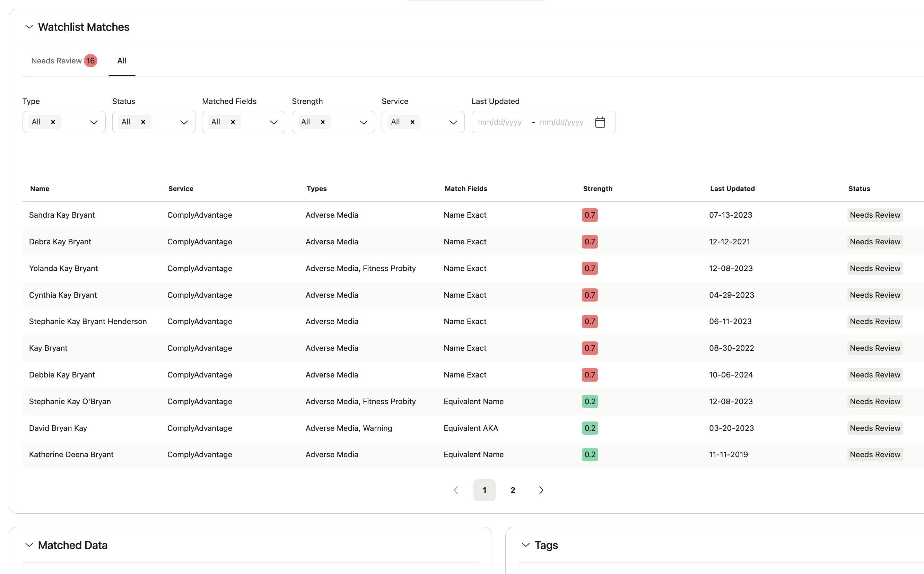Remove the Strength filter 'All' chip
This screenshot has width=924, height=574.
click(323, 122)
